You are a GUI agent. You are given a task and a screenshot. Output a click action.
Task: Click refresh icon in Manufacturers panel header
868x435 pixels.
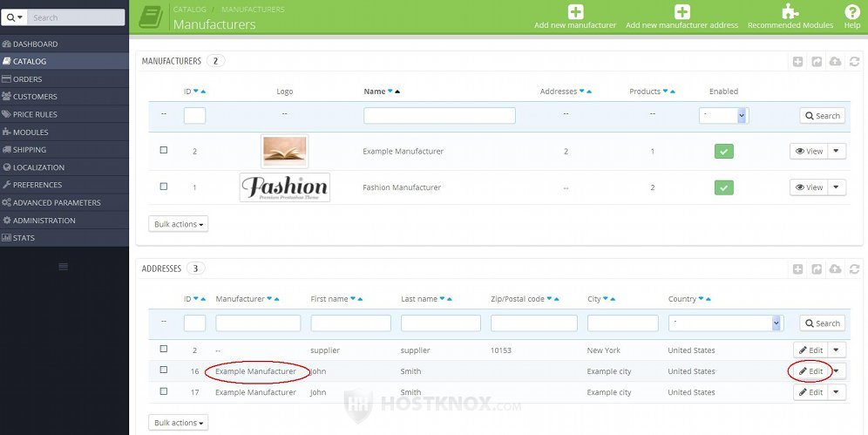pos(853,61)
